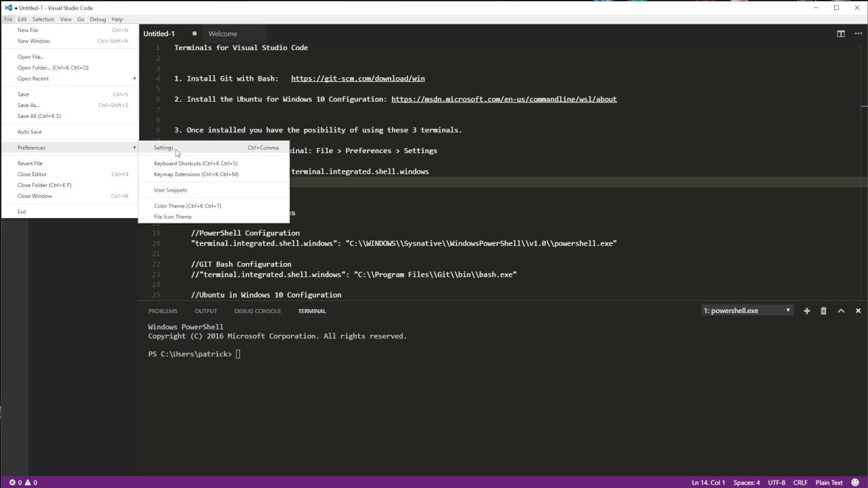Kill terminal using trash icon
Screen dimensions: 868x488
point(824,310)
